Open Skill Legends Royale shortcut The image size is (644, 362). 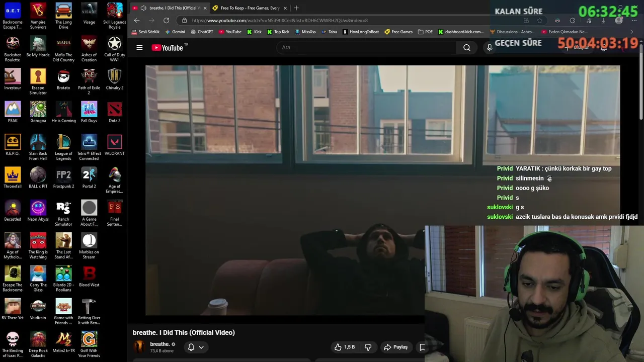pyautogui.click(x=115, y=16)
